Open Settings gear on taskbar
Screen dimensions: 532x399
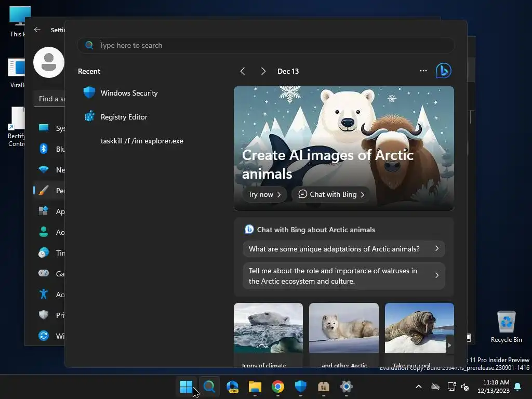click(x=346, y=387)
